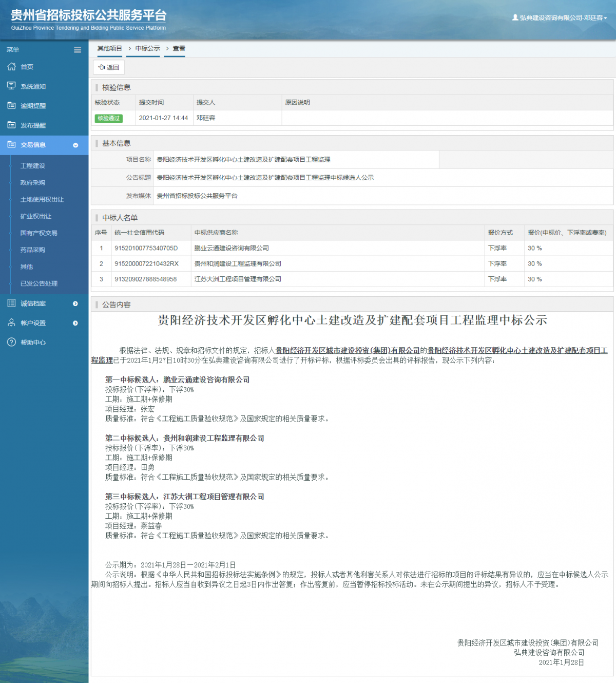Click the 核验信息 section header
Viewport: 616px width, 683px height.
[x=117, y=88]
